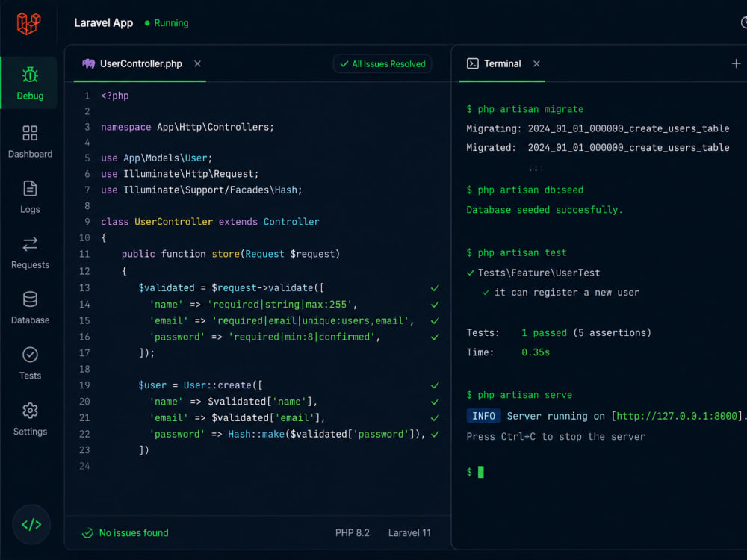Viewport: 747px width, 560px height.
Task: Click check icon beside 'it can register a new user'
Action: click(x=486, y=293)
